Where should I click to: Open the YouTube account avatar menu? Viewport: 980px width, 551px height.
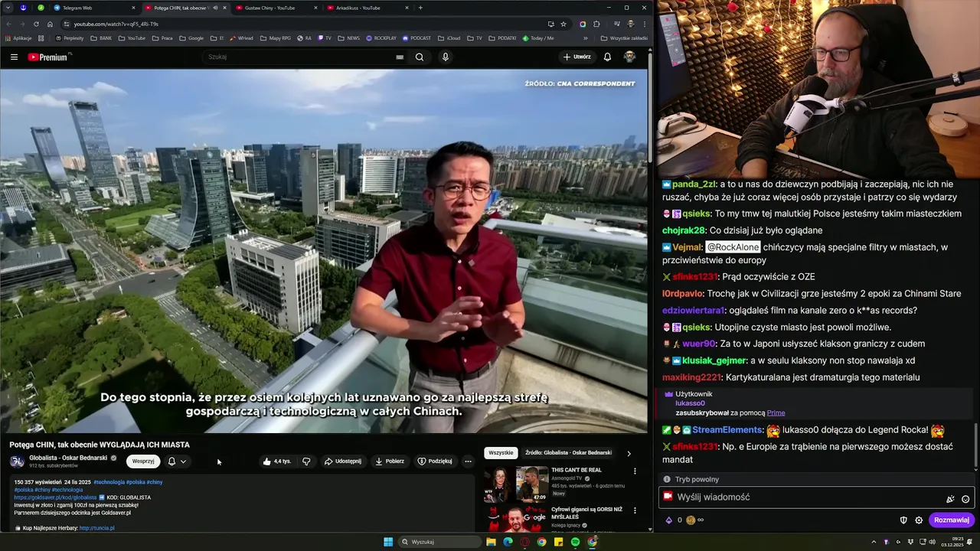tap(629, 57)
